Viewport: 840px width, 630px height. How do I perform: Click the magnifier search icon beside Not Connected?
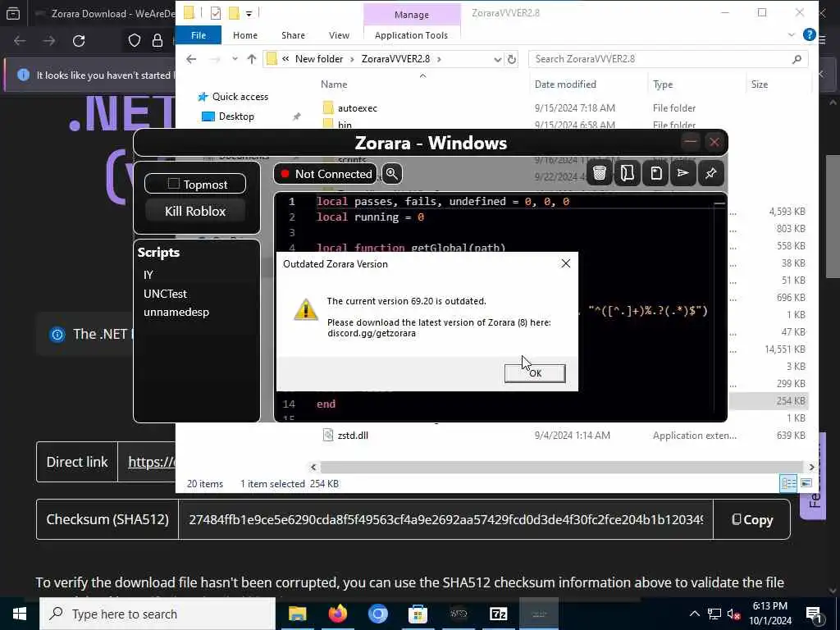(391, 174)
